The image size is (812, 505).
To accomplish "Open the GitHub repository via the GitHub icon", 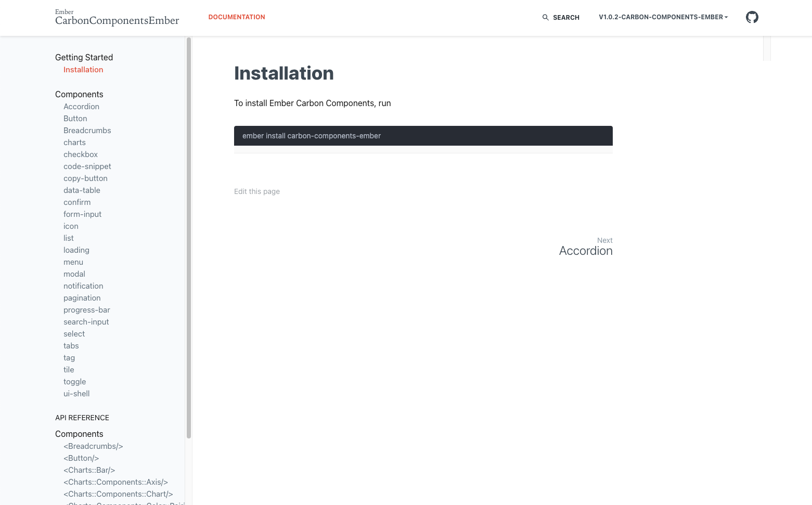I will 752,17.
